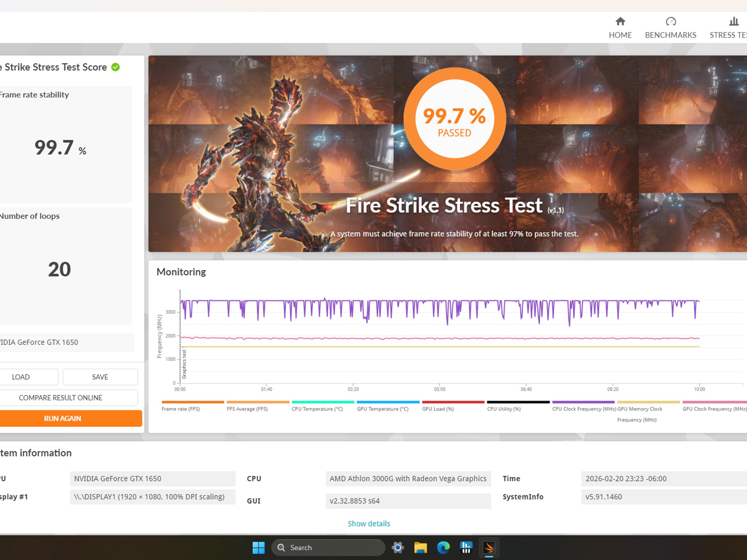Viewport: 747px width, 560px height.
Task: Click the Number of loops value 20
Action: coord(59,269)
